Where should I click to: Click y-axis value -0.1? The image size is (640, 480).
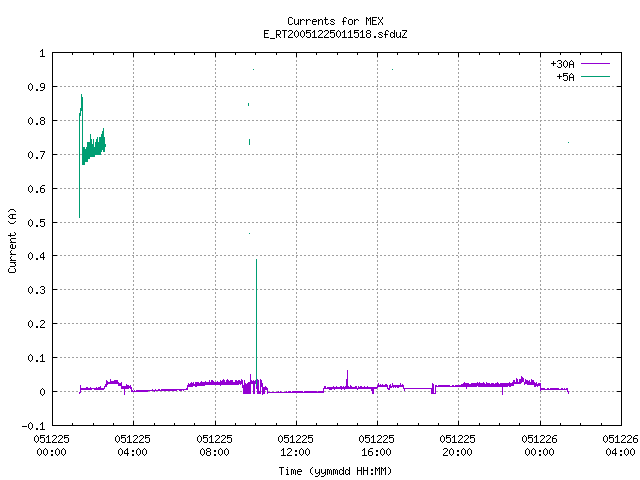[33, 426]
